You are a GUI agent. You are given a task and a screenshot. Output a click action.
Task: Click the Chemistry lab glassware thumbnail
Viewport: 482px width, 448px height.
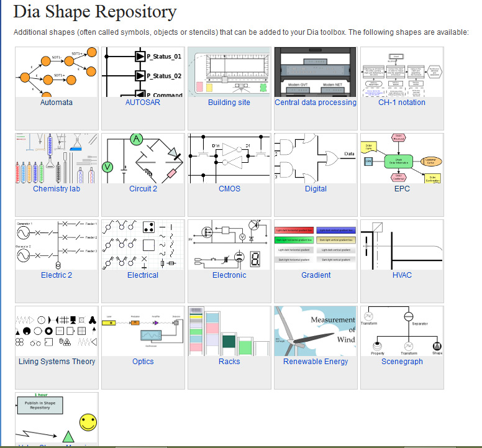tap(57, 158)
